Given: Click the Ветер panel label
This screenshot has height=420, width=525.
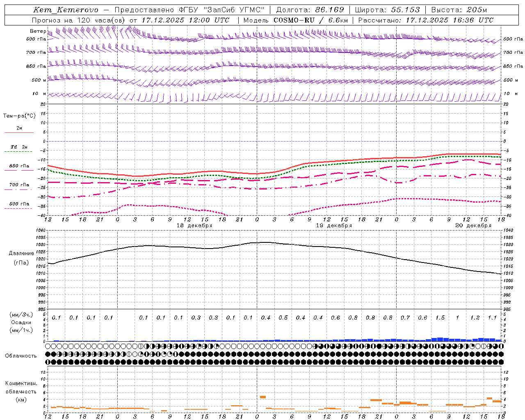Looking at the screenshot, I should (x=38, y=31).
